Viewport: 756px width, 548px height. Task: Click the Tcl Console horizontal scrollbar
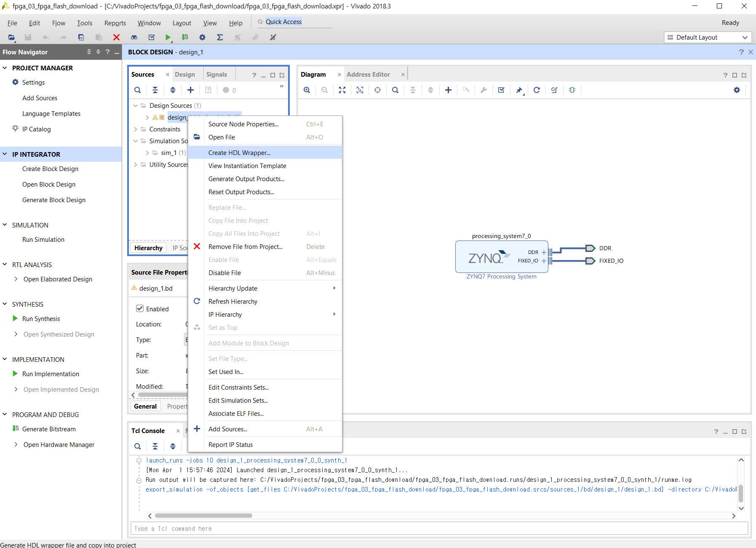tap(203, 516)
